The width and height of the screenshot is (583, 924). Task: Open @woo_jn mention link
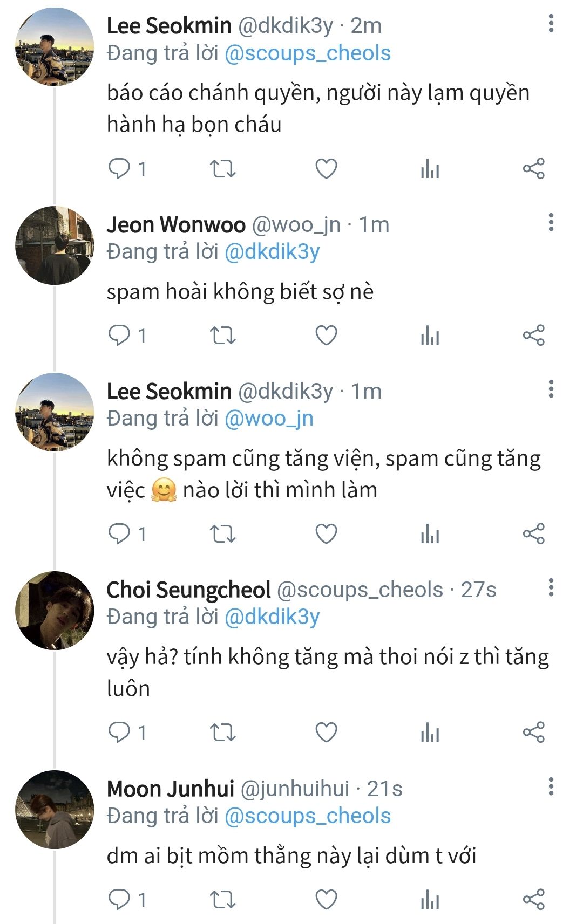tap(268, 419)
